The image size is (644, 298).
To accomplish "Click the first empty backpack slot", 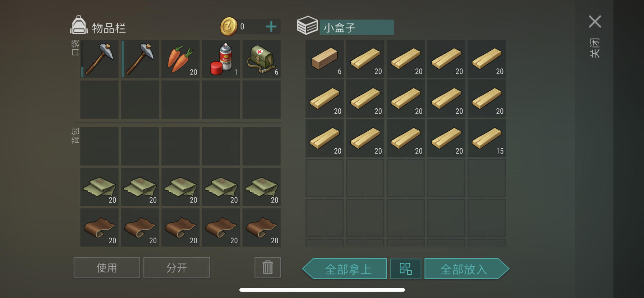I will (x=100, y=146).
